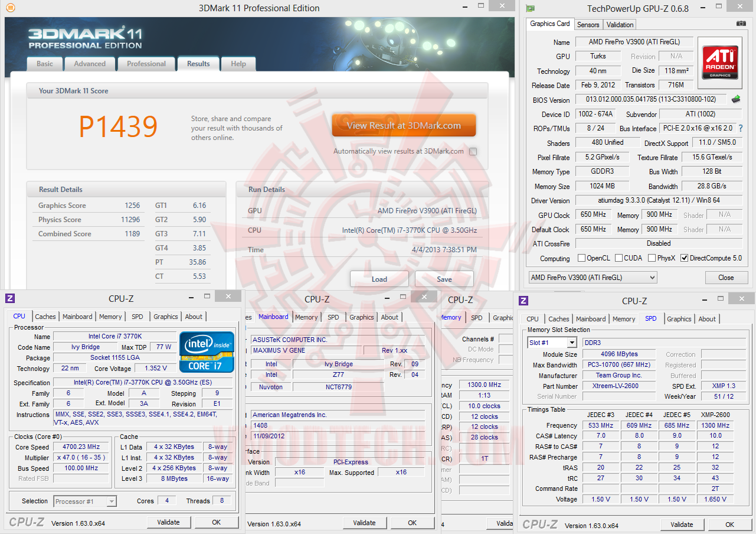756x534 pixels.
Task: Select the Results tab in 3DMark 11
Action: tap(198, 64)
